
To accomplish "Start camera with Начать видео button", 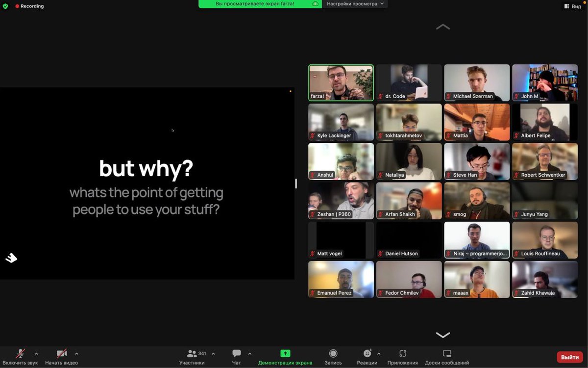I will (62, 357).
